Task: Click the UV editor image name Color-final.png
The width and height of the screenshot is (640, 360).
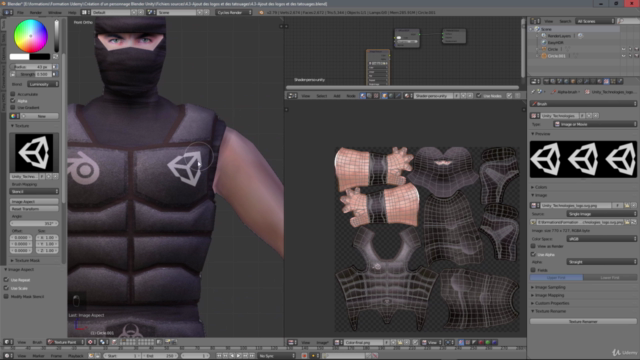Action: pyautogui.click(x=363, y=342)
